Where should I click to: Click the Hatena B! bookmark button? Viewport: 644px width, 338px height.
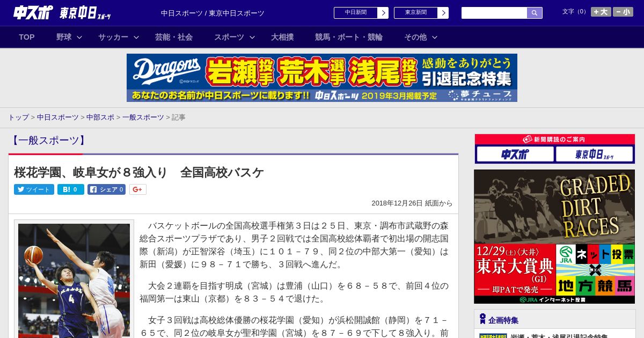pyautogui.click(x=71, y=189)
